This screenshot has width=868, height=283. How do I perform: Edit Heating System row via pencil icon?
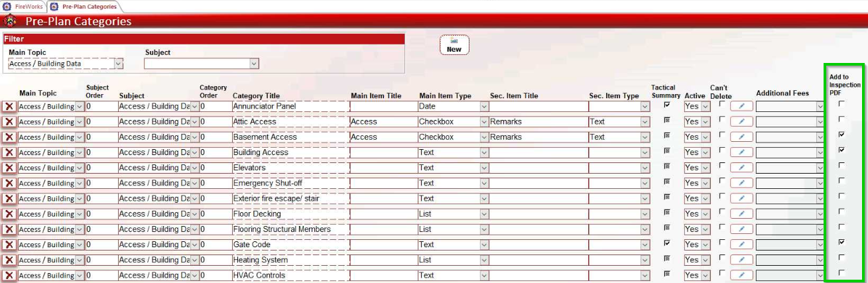(741, 260)
